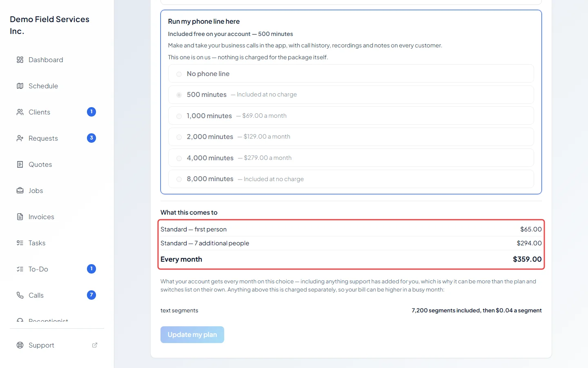Screen dimensions: 588x368
Task: Click the Clients notification badge
Action: 91,112
